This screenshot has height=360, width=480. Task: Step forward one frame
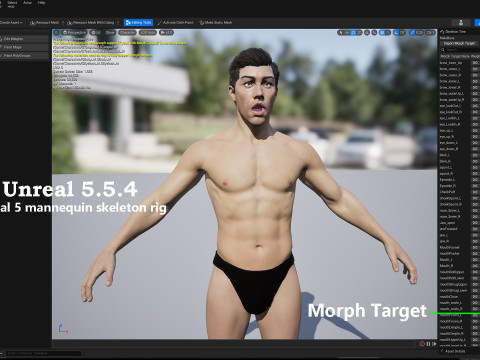[434, 344]
